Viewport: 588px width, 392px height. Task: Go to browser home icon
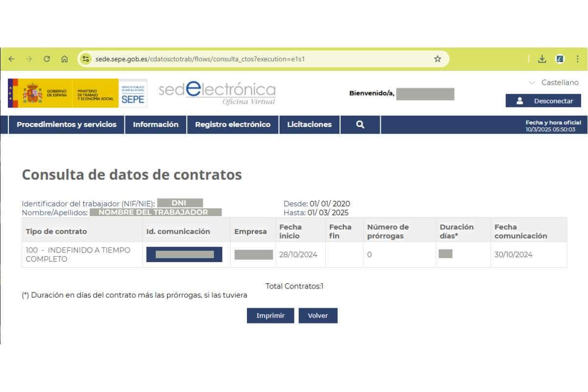point(65,59)
